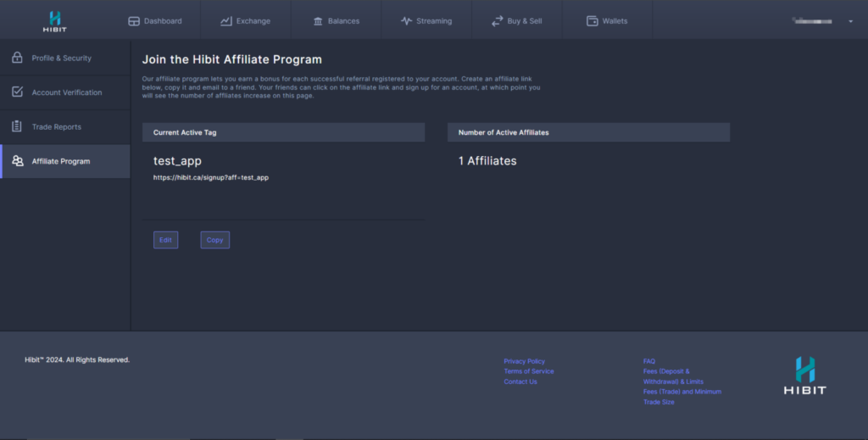The width and height of the screenshot is (868, 440).
Task: Switch to the Streaming tab
Action: click(x=426, y=21)
